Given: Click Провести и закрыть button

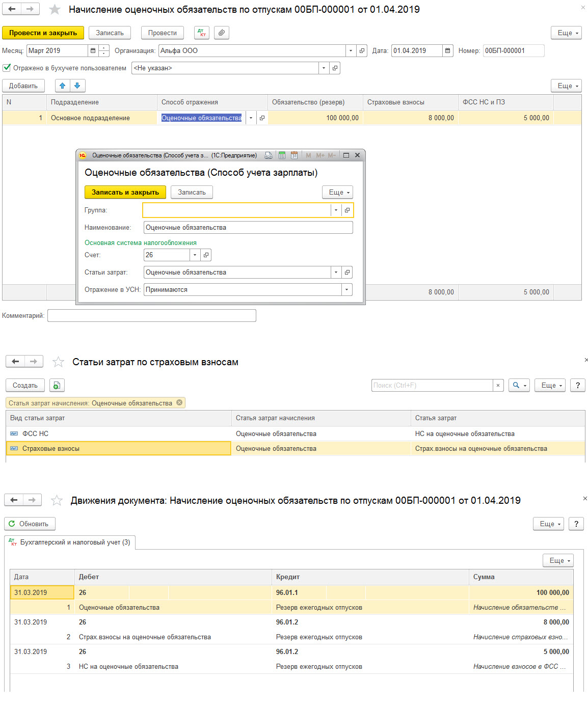Looking at the screenshot, I should 43,33.
